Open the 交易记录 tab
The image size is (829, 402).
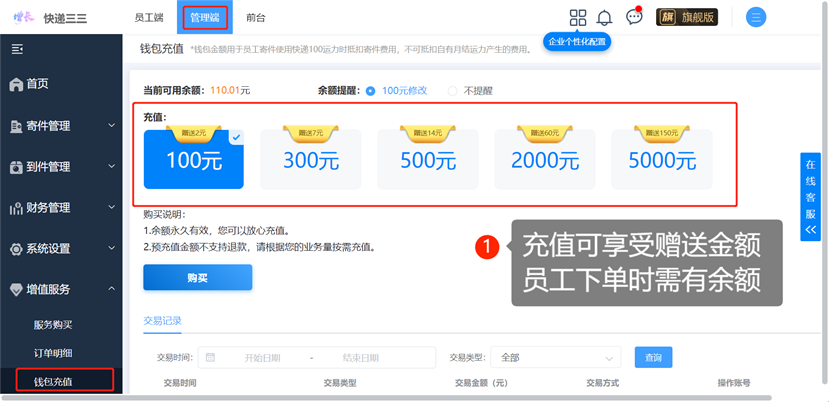point(162,321)
